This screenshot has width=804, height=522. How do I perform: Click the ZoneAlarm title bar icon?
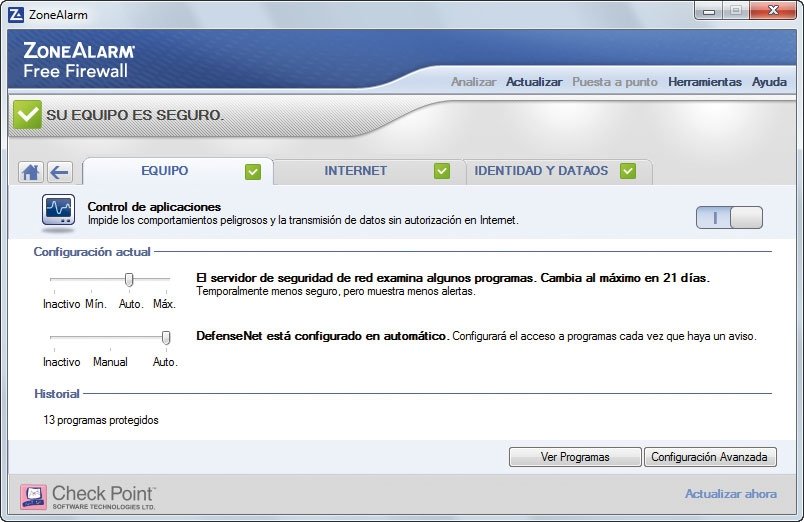pos(16,15)
